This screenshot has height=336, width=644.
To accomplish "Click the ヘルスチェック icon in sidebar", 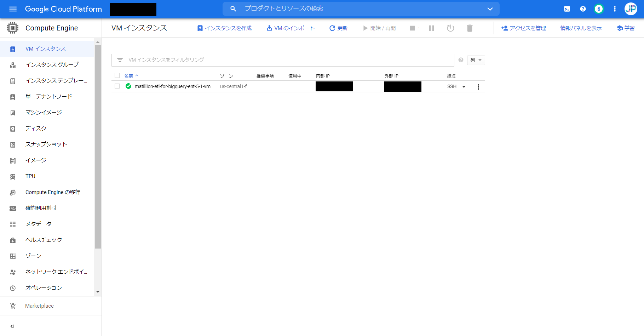I will [x=13, y=240].
